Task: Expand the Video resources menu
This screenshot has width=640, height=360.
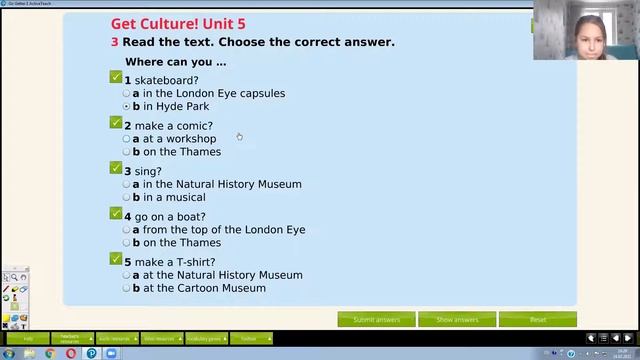Action: click(x=162, y=339)
